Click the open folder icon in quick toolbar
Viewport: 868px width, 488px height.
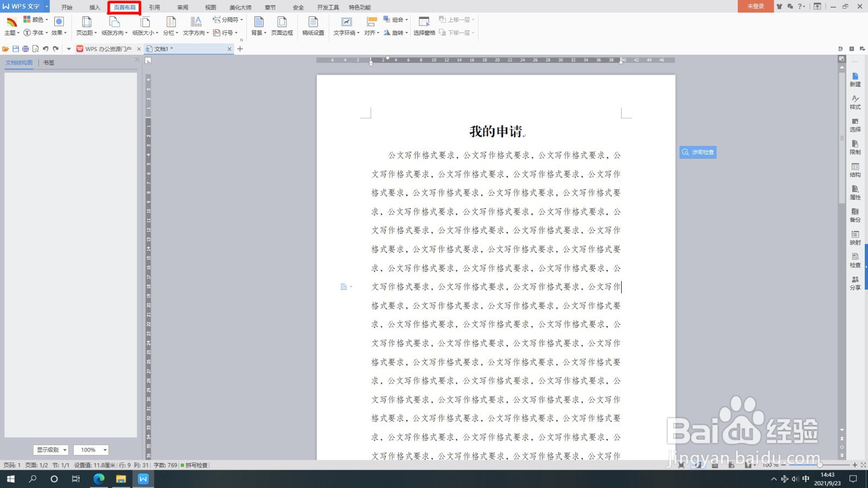click(5, 49)
